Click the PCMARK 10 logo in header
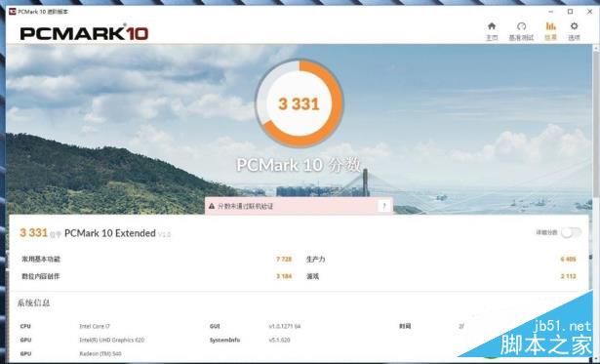Image resolution: width=600 pixels, height=364 pixels. (84, 33)
